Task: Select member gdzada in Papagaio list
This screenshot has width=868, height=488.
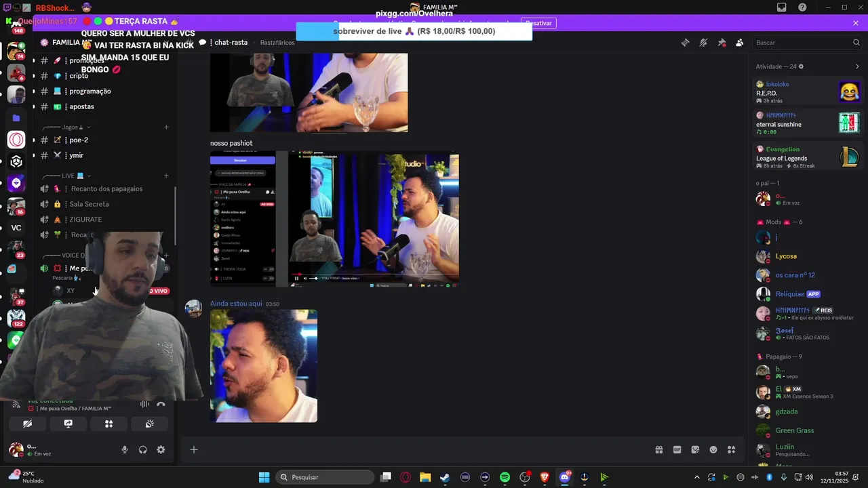Action: 808,411
